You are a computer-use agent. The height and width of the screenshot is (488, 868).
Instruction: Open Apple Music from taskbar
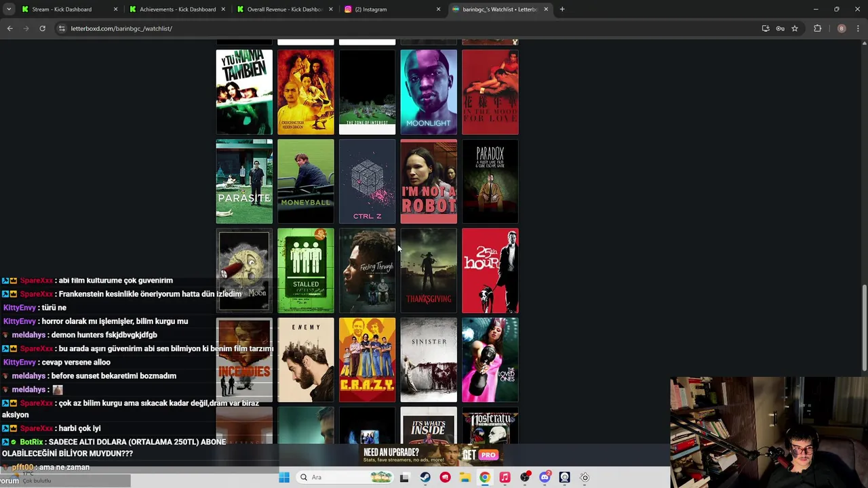pos(505,477)
